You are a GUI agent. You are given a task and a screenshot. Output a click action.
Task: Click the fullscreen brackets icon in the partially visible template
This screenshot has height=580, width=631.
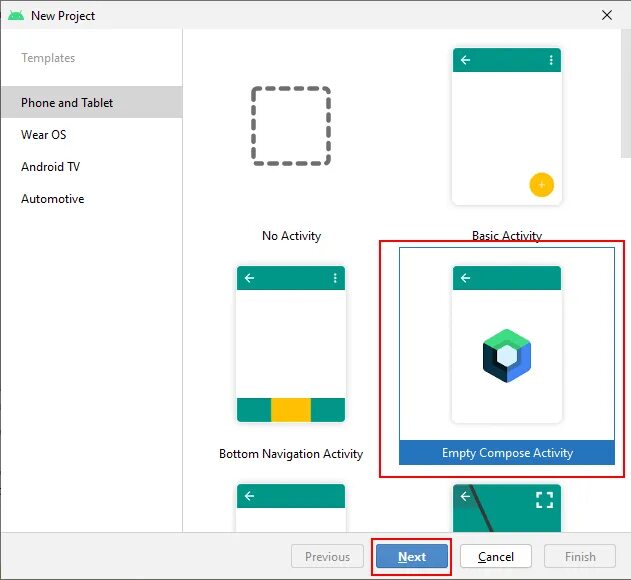pyautogui.click(x=544, y=500)
